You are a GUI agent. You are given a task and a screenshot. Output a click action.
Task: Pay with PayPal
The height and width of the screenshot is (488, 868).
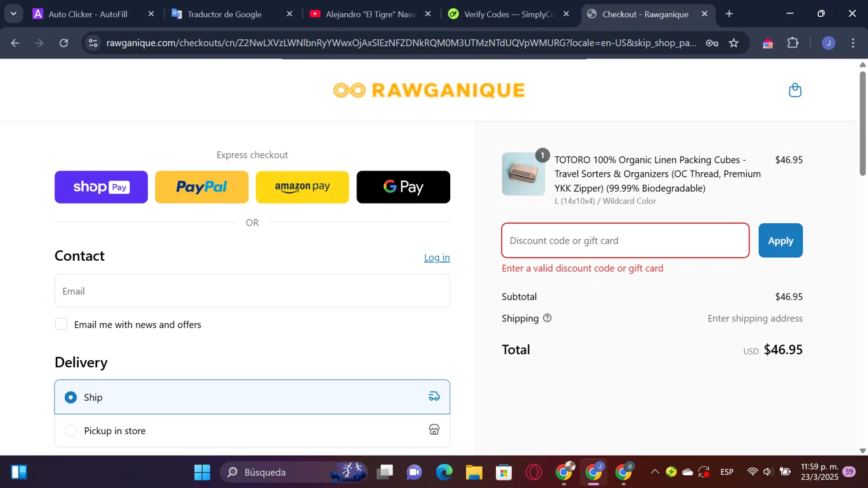point(202,187)
